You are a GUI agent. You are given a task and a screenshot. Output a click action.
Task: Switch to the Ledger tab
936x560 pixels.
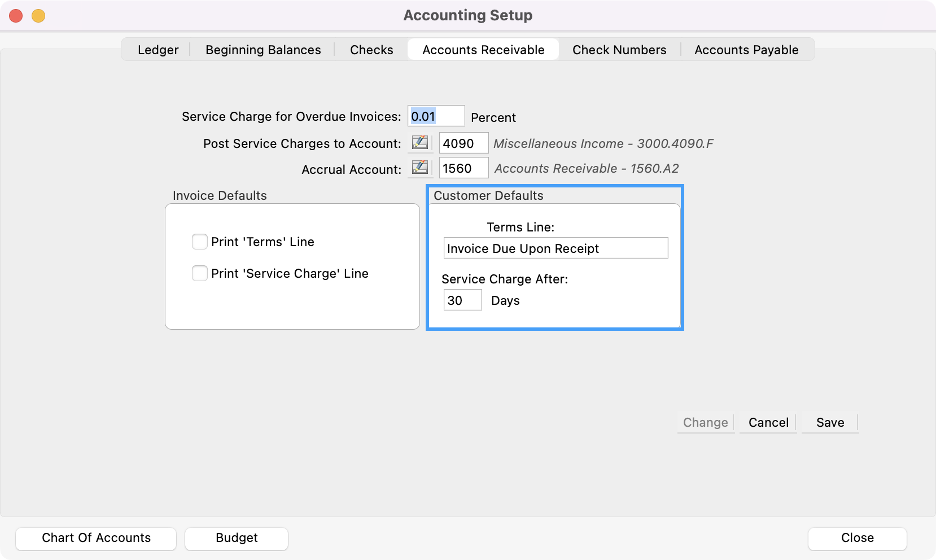coord(158,50)
